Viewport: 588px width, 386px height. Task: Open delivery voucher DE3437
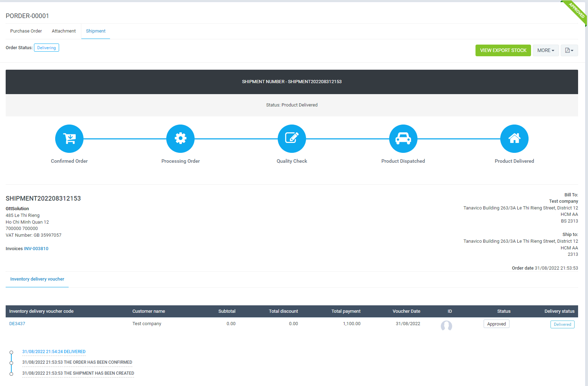point(17,323)
